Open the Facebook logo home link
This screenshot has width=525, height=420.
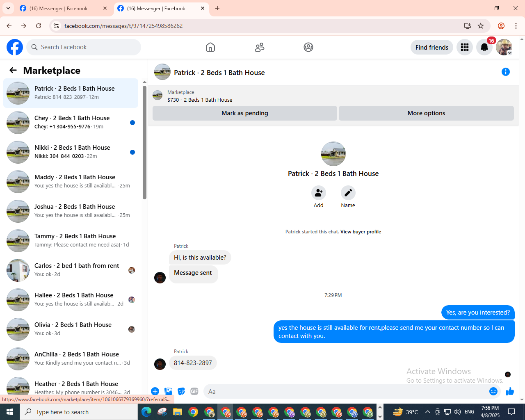(15, 47)
